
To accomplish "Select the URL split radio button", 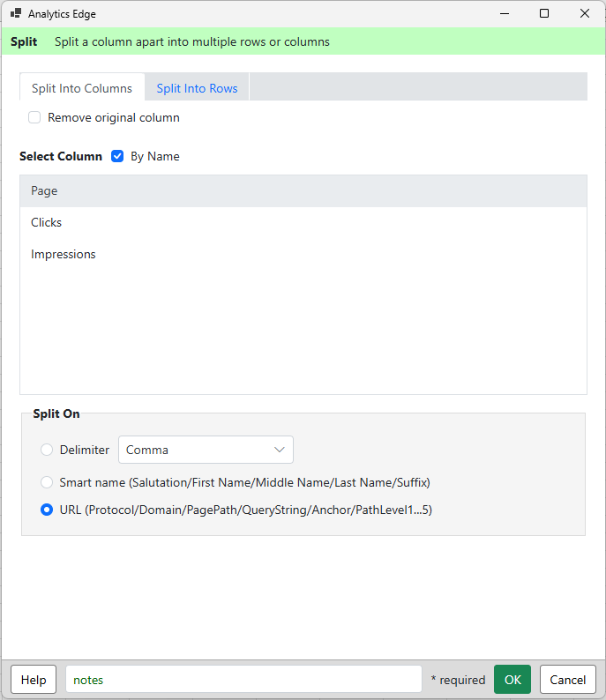I will point(47,510).
